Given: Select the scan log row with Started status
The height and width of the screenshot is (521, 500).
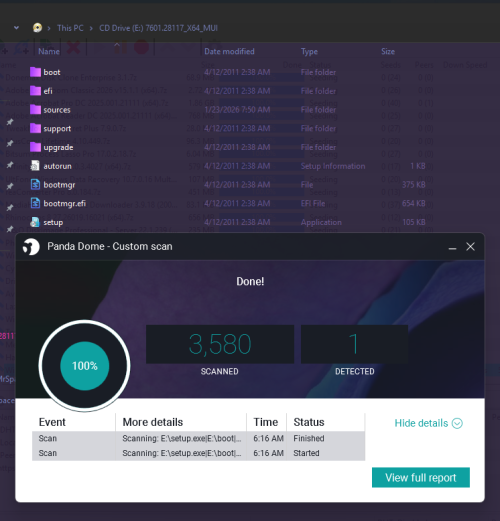Looking at the screenshot, I should coord(198,453).
